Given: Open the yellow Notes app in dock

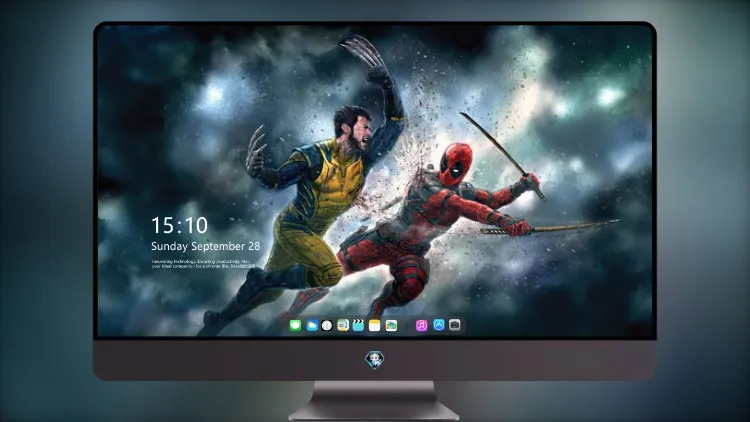Looking at the screenshot, I should 375,326.
